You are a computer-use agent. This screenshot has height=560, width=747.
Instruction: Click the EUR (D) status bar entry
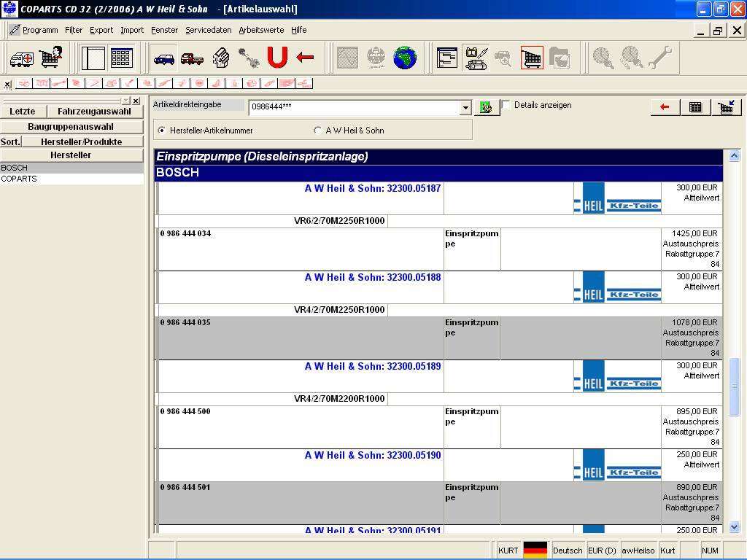point(602,551)
